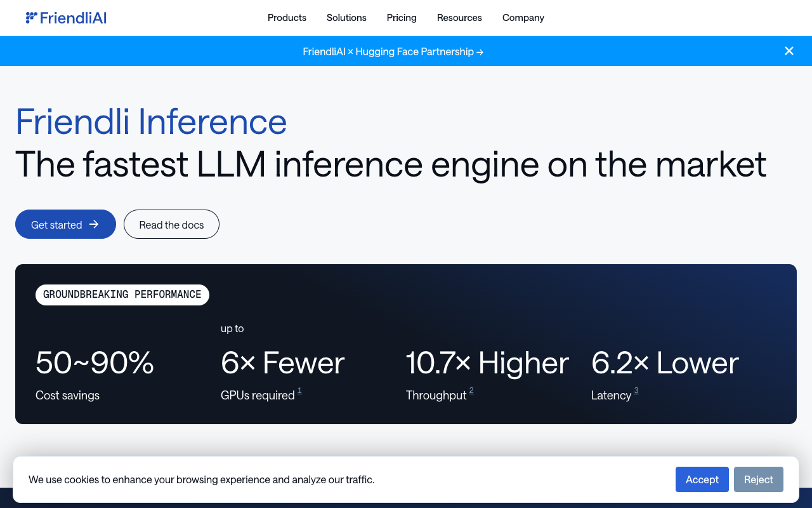Click the cookie notice text
Screen dimensions: 812x508
pos(202,479)
